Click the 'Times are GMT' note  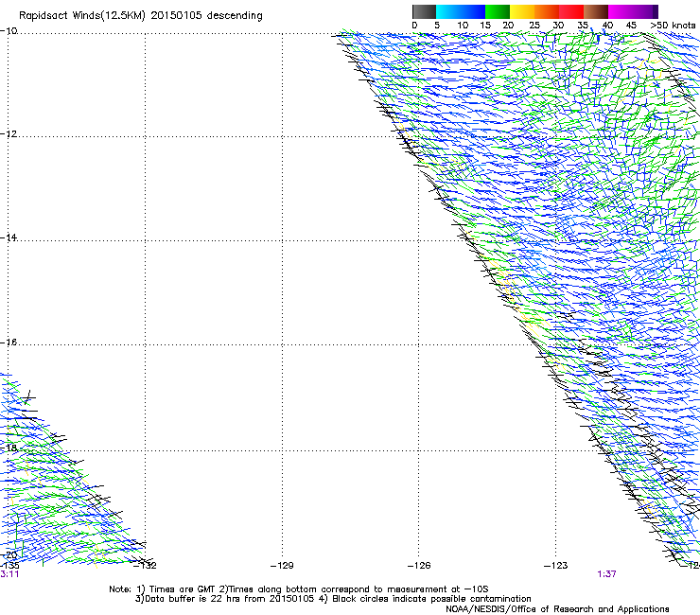click(x=177, y=589)
